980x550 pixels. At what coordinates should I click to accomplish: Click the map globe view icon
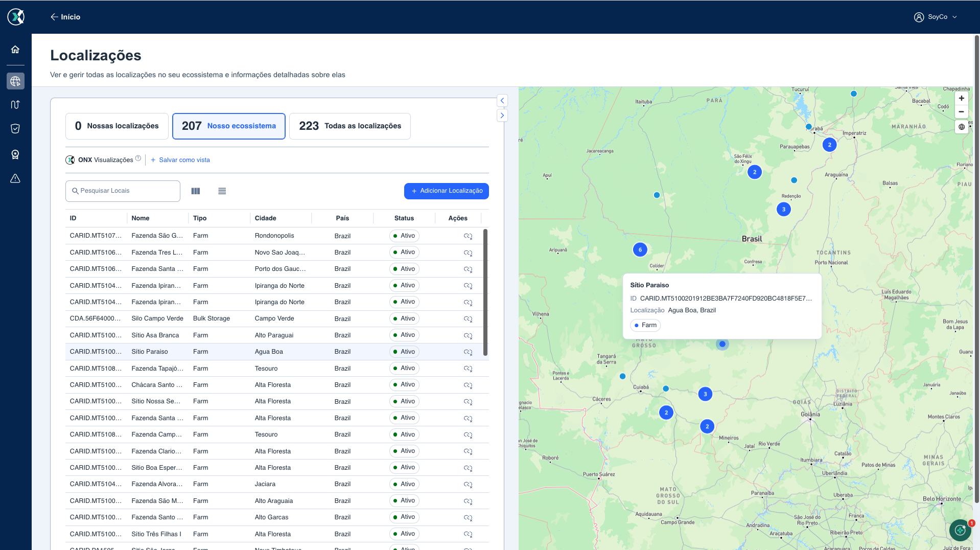coord(962,127)
